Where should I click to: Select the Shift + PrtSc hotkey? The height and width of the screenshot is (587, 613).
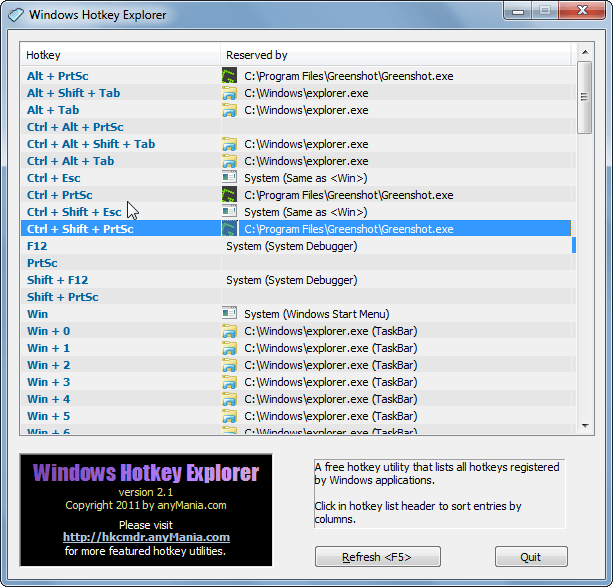(63, 297)
